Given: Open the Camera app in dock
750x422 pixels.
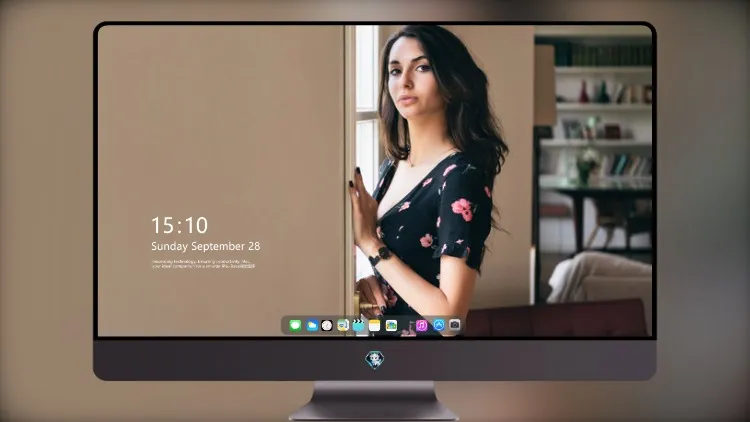Looking at the screenshot, I should (454, 325).
